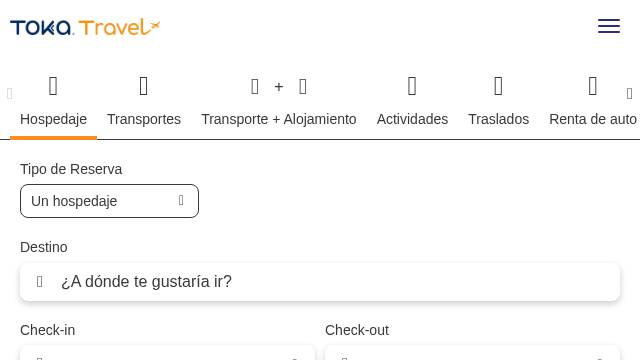Open the hamburger menu

coord(609,26)
